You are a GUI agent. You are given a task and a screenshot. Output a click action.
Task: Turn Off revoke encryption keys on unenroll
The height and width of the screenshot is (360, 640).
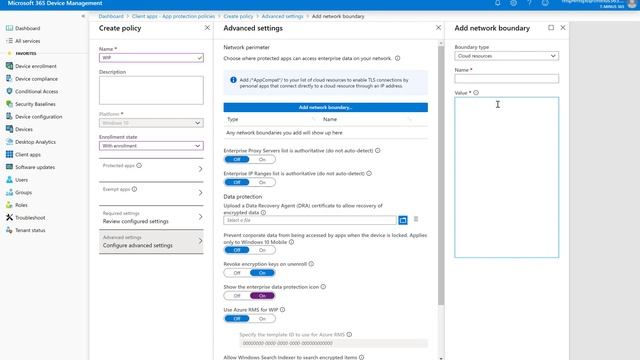237,273
